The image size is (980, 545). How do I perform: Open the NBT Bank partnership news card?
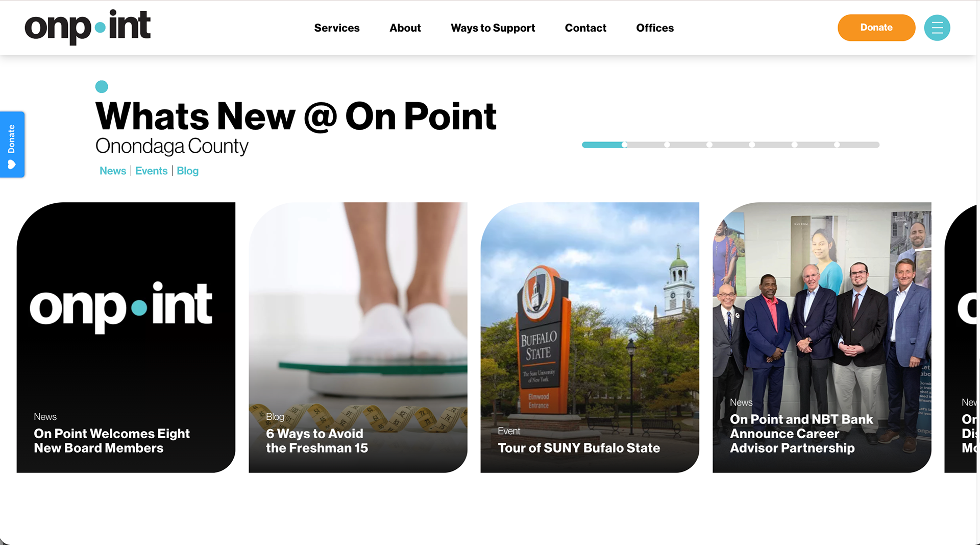pyautogui.click(x=822, y=337)
